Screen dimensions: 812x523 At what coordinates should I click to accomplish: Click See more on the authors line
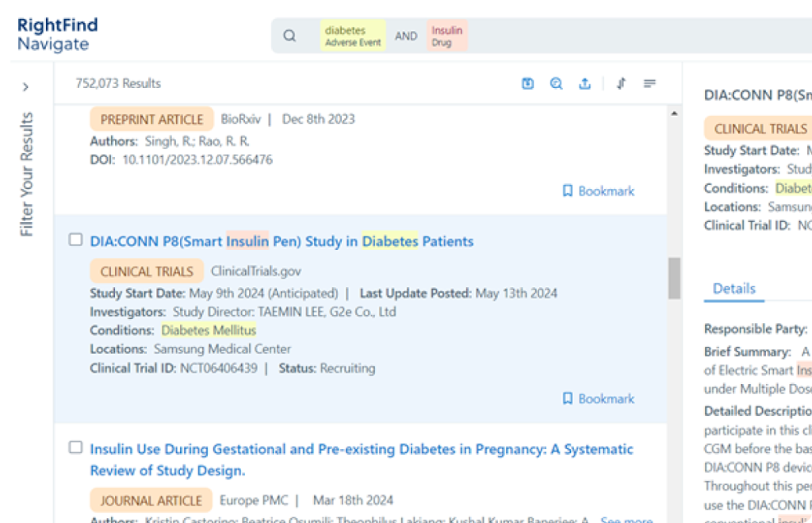pyautogui.click(x=626, y=519)
